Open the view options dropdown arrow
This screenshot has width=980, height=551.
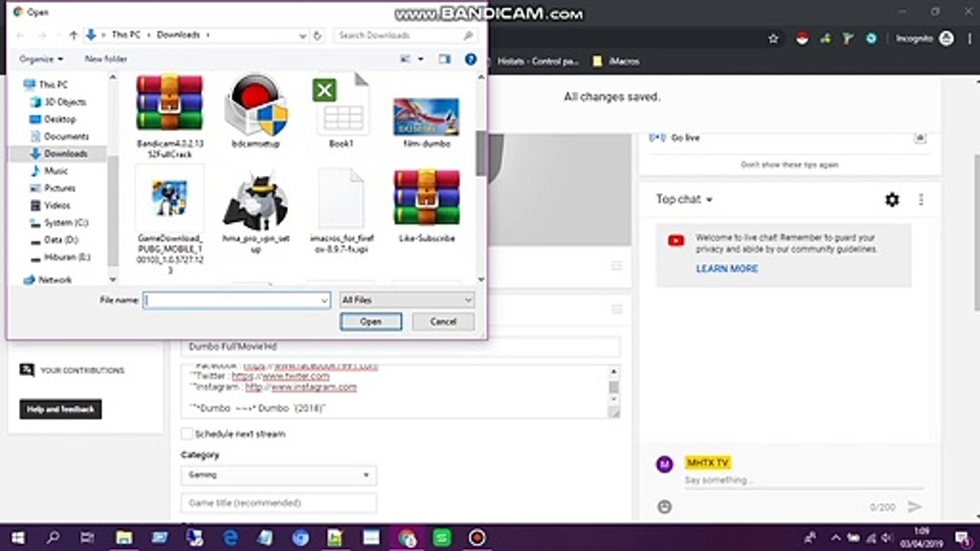(420, 59)
